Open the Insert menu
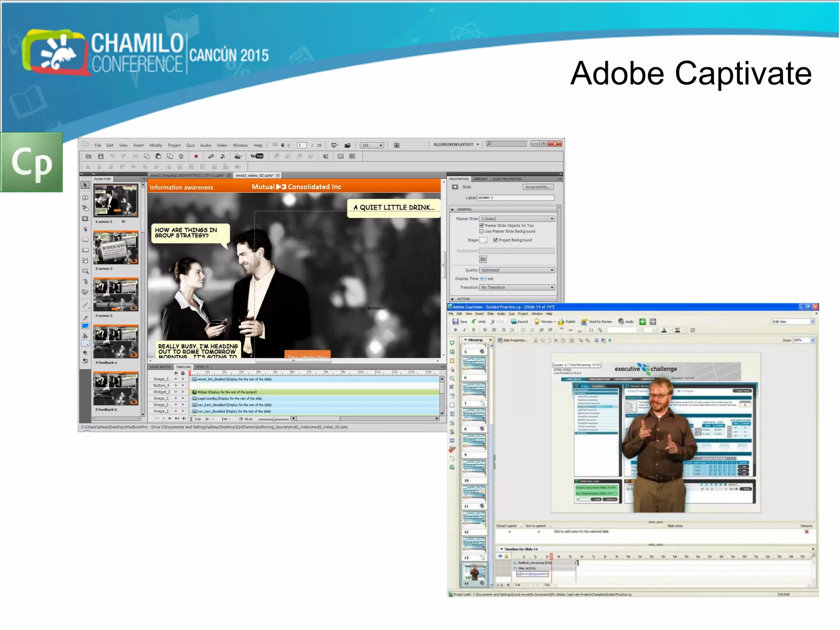 coord(138,145)
